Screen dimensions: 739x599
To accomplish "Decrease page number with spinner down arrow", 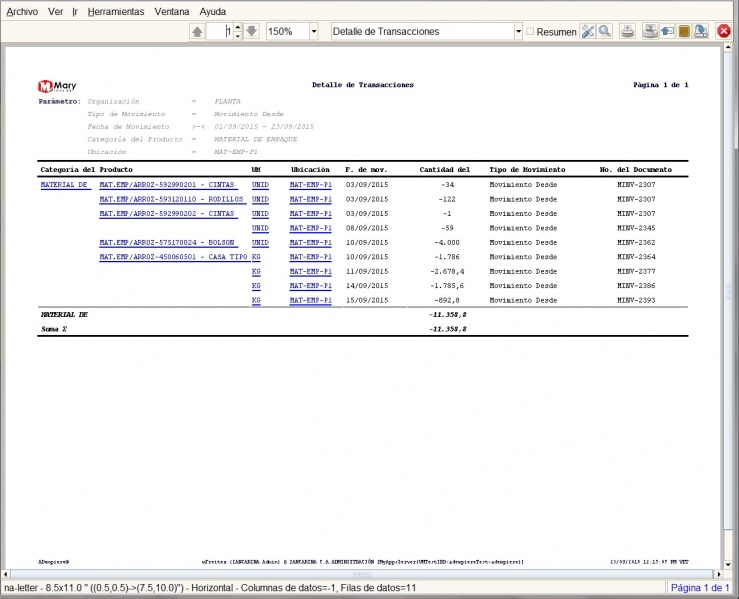I will point(238,36).
